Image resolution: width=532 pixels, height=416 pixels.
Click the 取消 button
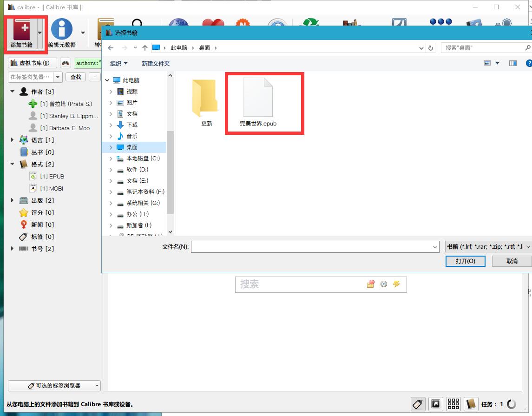(x=512, y=261)
